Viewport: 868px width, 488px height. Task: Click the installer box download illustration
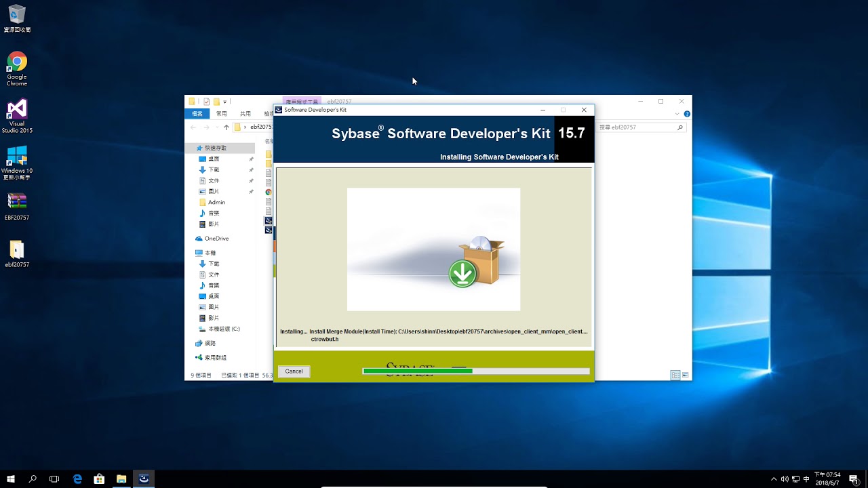pos(433,249)
